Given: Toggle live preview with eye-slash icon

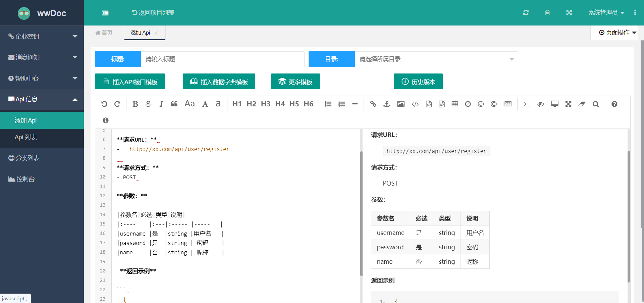Looking at the screenshot, I should (x=541, y=104).
